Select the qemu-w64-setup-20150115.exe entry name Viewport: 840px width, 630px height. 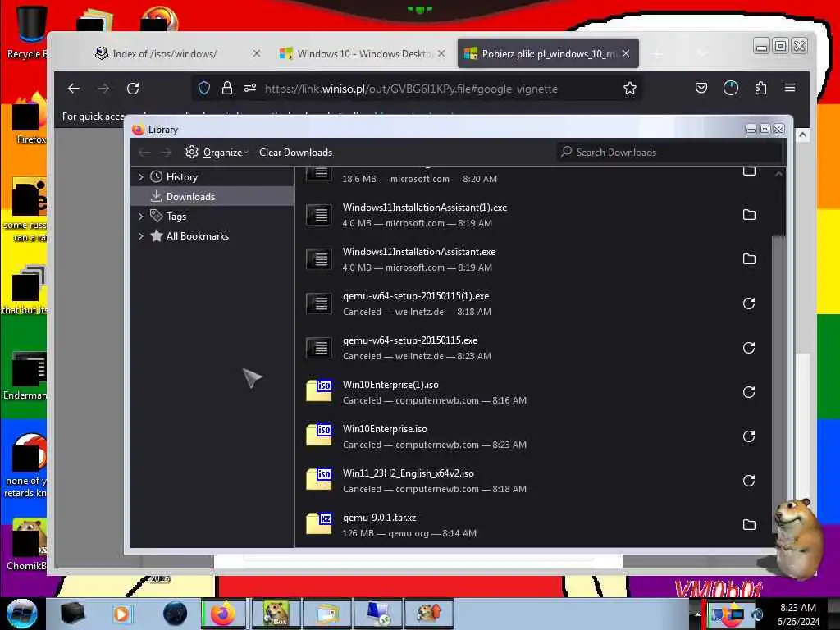click(x=410, y=340)
